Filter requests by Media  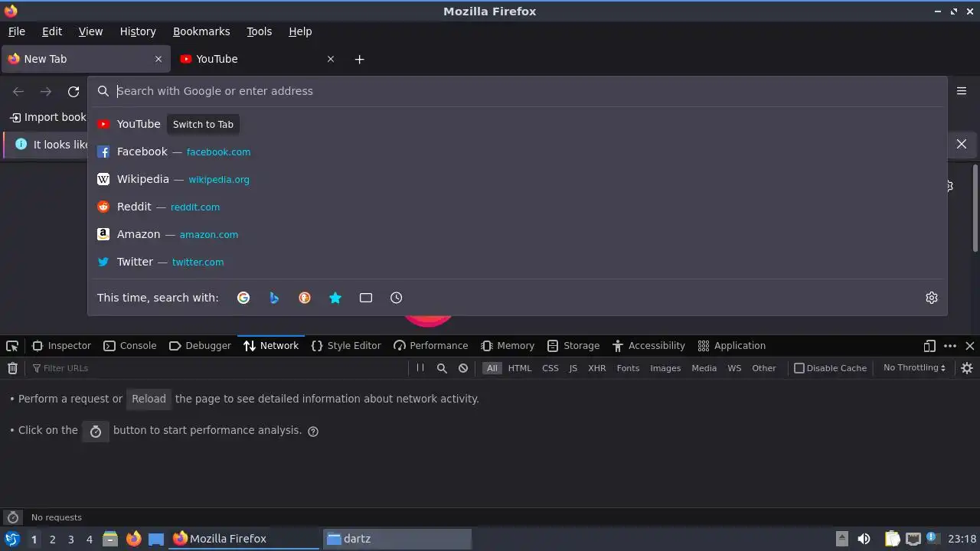tap(704, 368)
